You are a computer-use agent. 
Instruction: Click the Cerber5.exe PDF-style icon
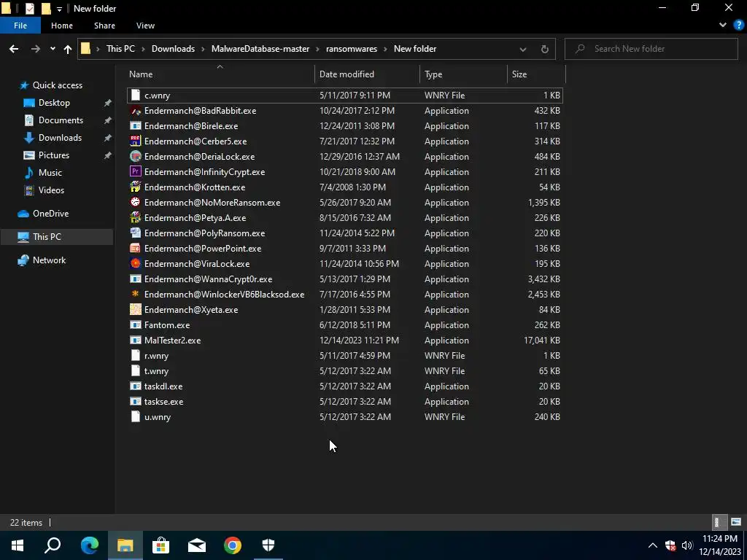point(136,141)
